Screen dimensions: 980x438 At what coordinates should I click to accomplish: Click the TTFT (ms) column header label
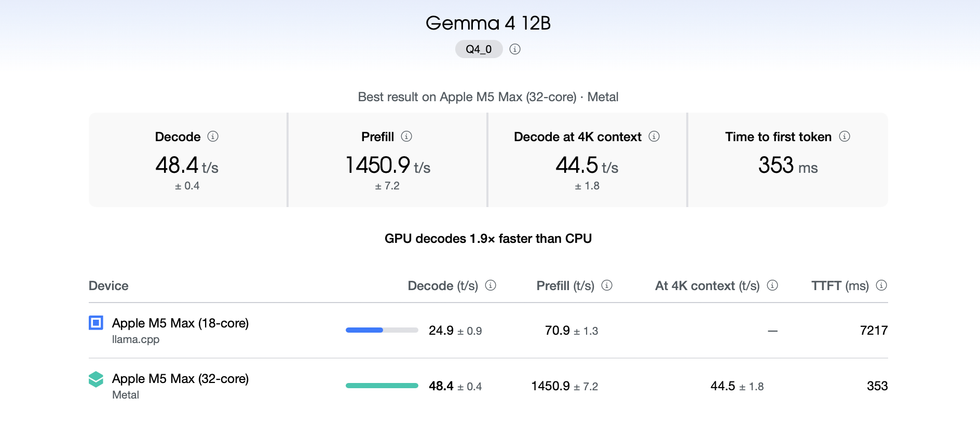coord(840,286)
